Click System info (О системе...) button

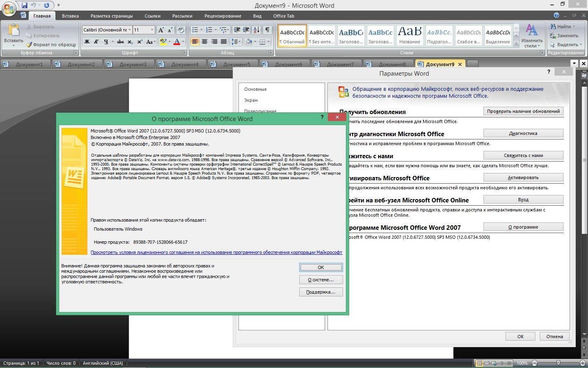pos(321,280)
